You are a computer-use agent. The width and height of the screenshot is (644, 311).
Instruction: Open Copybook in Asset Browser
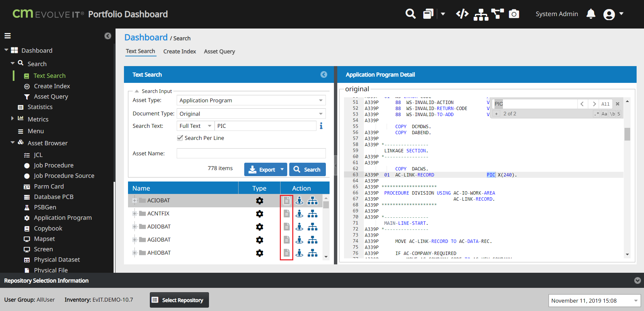(x=48, y=228)
